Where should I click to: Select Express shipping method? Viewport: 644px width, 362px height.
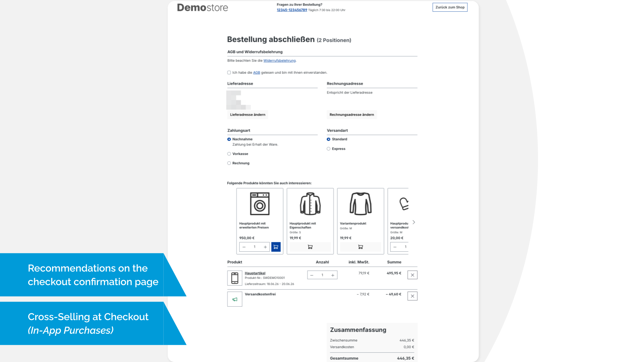coord(329,149)
